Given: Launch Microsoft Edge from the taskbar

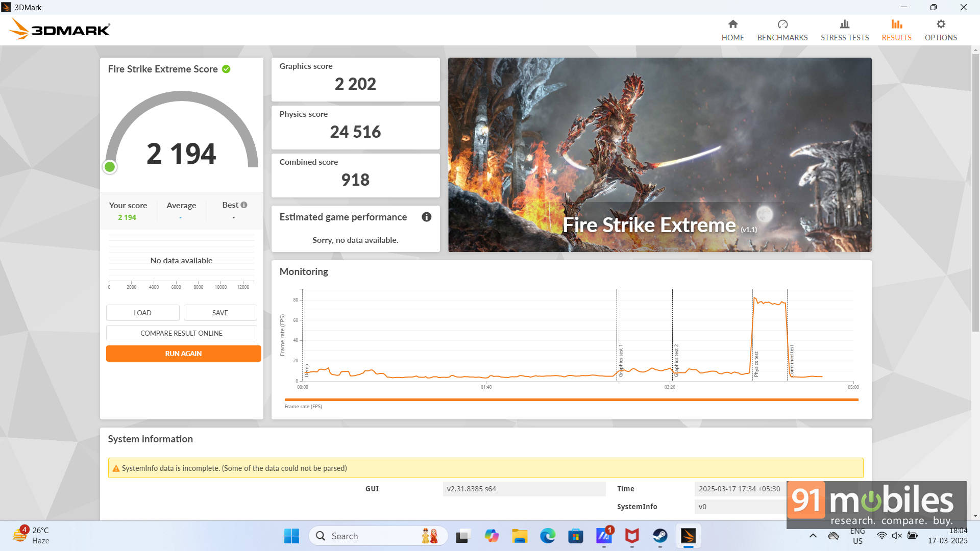Looking at the screenshot, I should [548, 536].
